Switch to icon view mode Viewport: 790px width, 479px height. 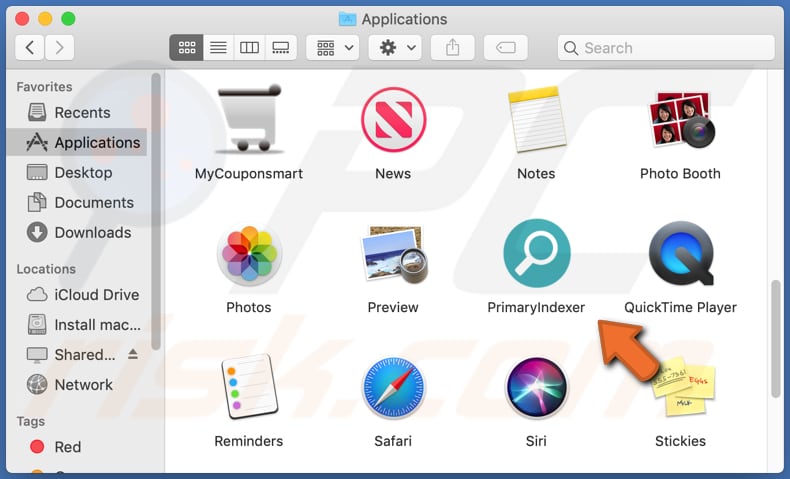coord(186,47)
